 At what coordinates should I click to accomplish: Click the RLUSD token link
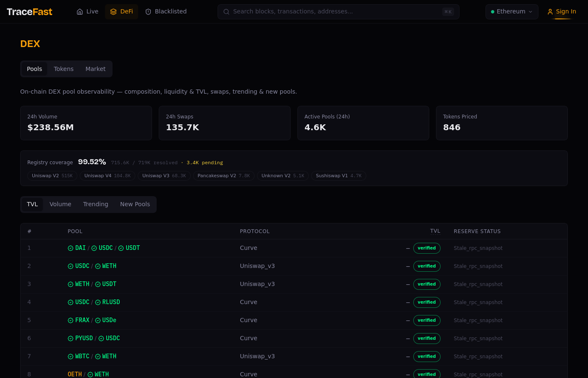click(x=111, y=302)
